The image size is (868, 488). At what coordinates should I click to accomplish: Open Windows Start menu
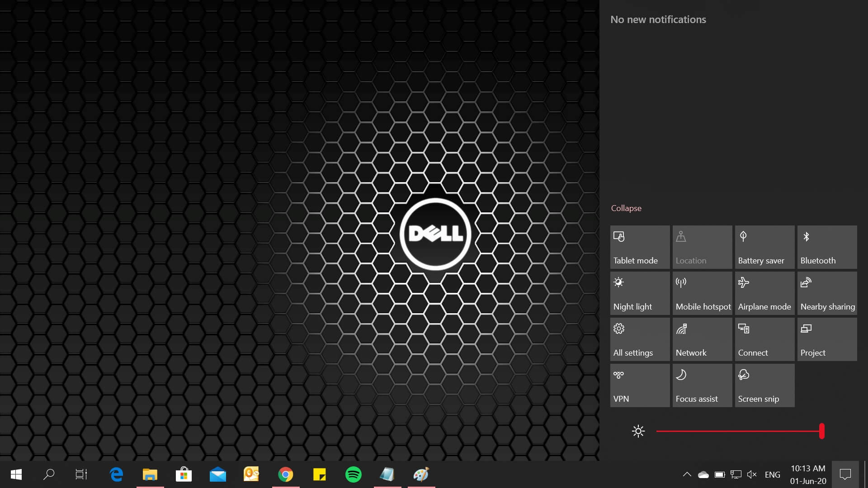pyautogui.click(x=16, y=474)
